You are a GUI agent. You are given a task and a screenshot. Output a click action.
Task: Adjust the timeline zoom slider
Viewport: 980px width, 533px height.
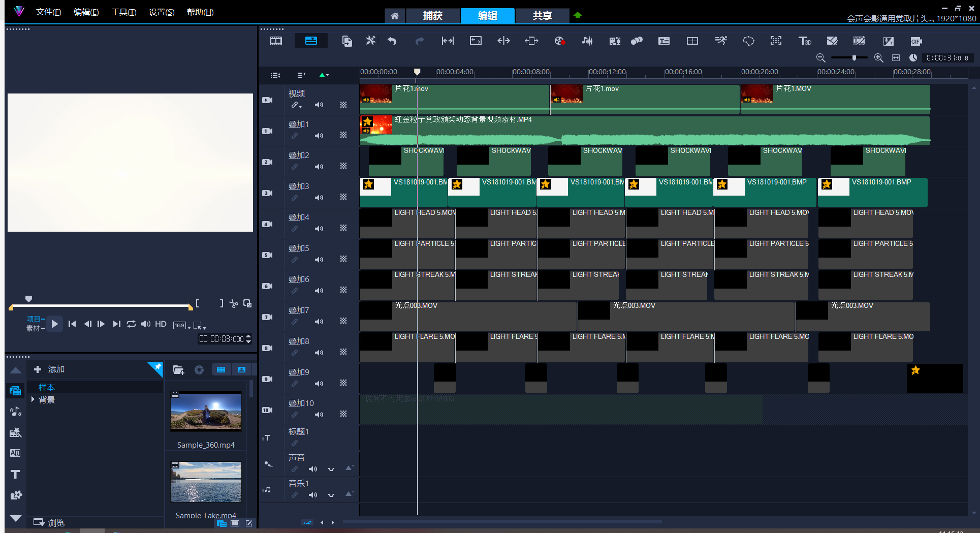point(854,58)
